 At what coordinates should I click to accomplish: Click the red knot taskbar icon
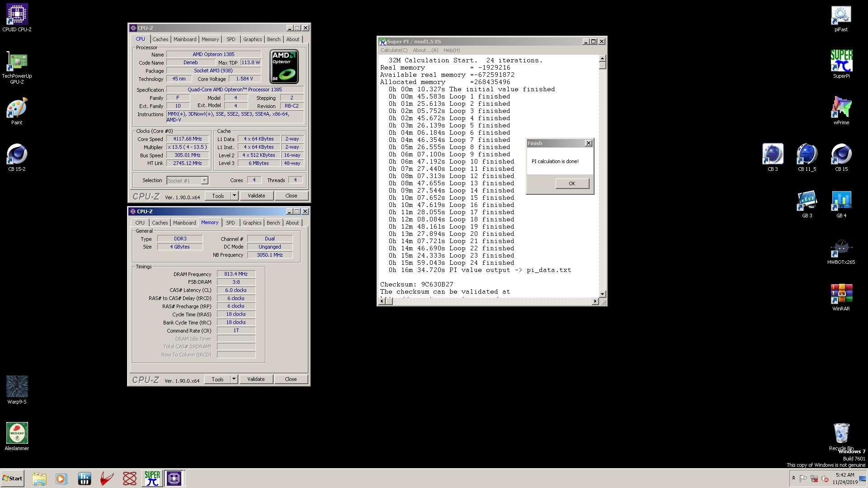pos(130,479)
